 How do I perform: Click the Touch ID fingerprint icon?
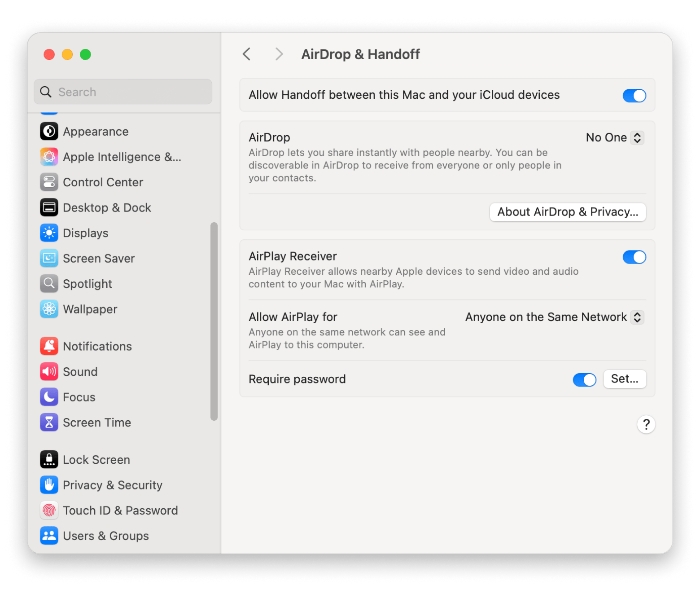point(49,511)
